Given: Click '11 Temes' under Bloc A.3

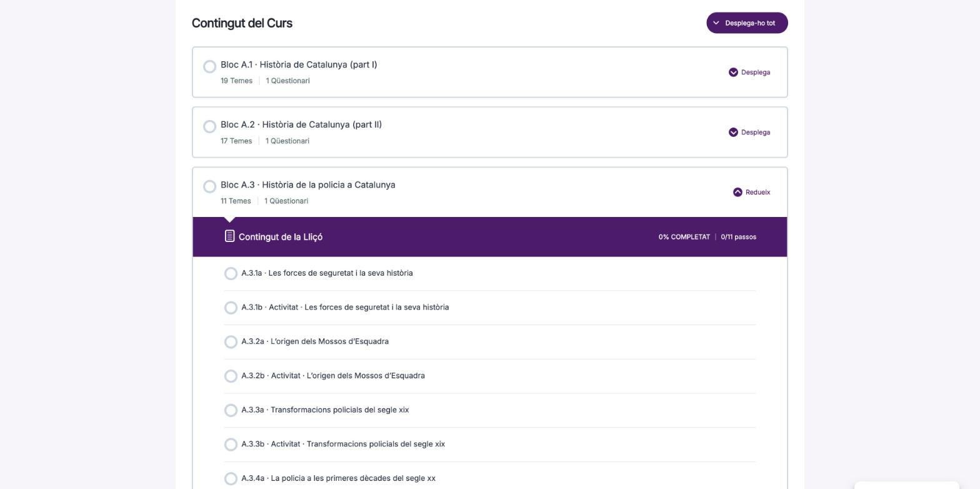Looking at the screenshot, I should point(236,201).
